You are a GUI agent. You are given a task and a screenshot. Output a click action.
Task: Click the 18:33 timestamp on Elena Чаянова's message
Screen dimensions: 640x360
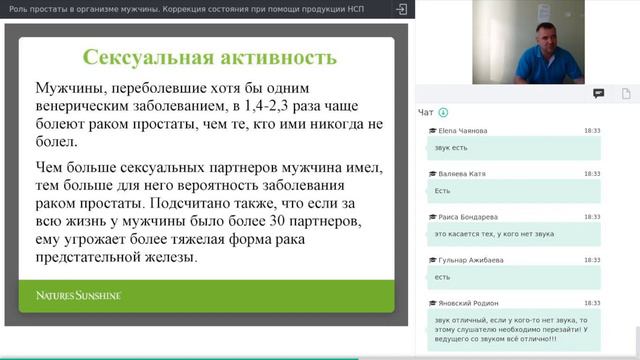tap(592, 131)
